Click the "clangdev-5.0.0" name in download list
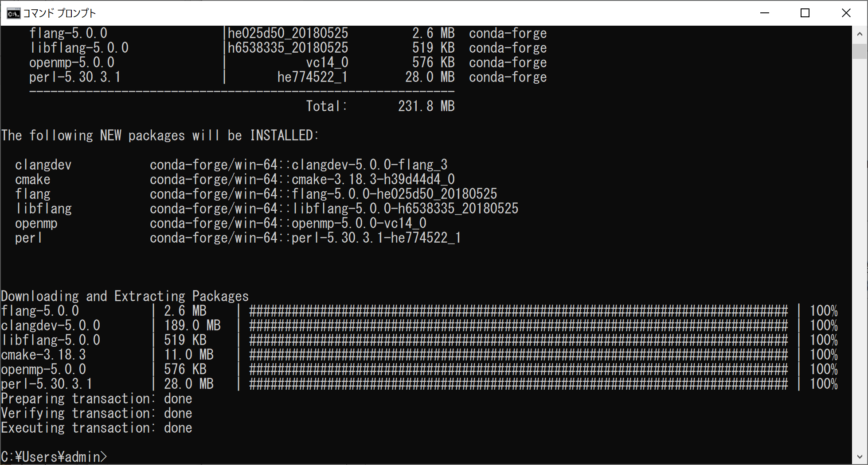The height and width of the screenshot is (465, 868). click(x=51, y=325)
